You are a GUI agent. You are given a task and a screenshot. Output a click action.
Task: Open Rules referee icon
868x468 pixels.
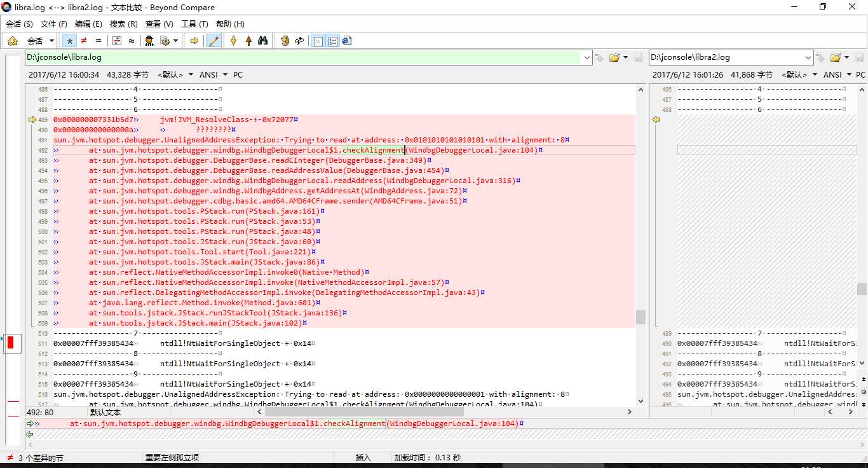point(149,41)
